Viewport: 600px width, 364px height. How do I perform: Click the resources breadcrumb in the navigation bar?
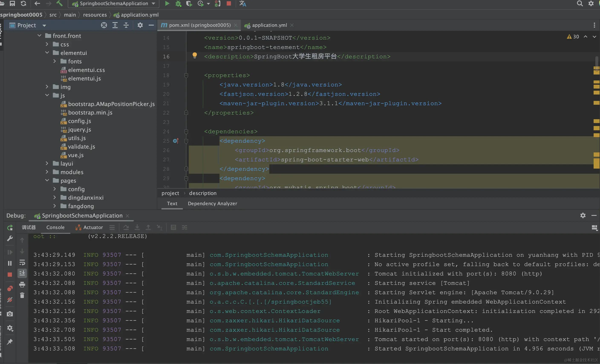click(95, 15)
